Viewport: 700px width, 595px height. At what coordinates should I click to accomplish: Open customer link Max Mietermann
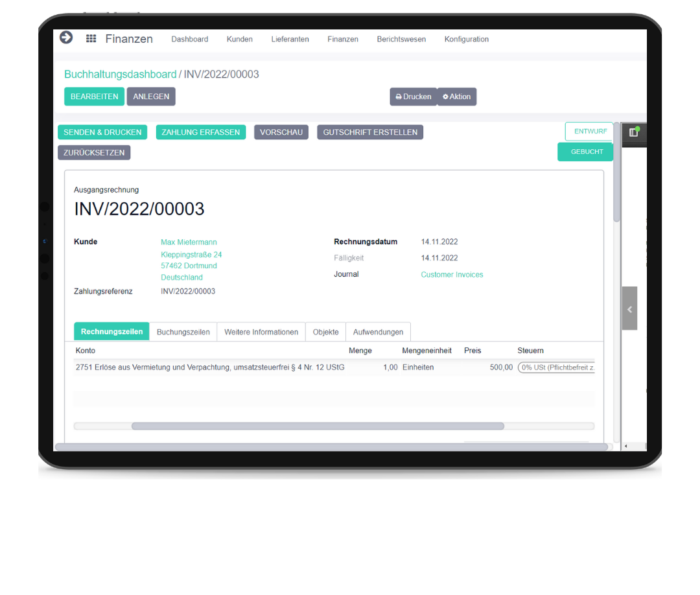189,242
